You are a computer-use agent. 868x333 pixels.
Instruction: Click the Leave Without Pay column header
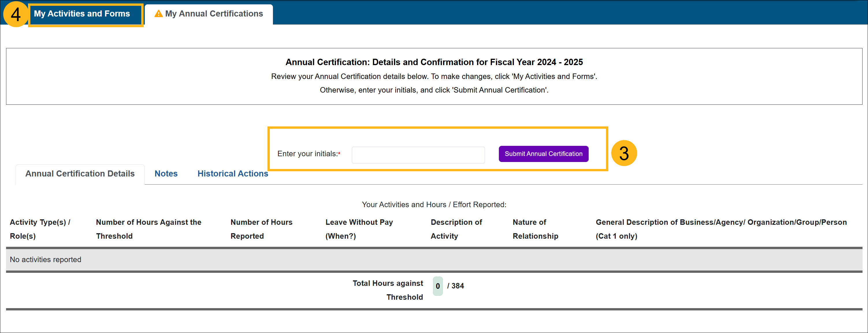point(359,229)
